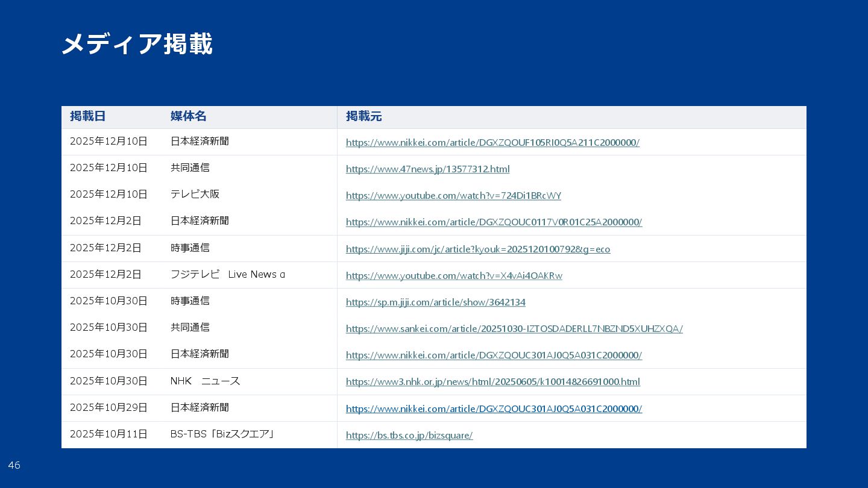Image resolution: width=868 pixels, height=488 pixels.
Task: Click the 媒体名 column header
Action: click(189, 116)
